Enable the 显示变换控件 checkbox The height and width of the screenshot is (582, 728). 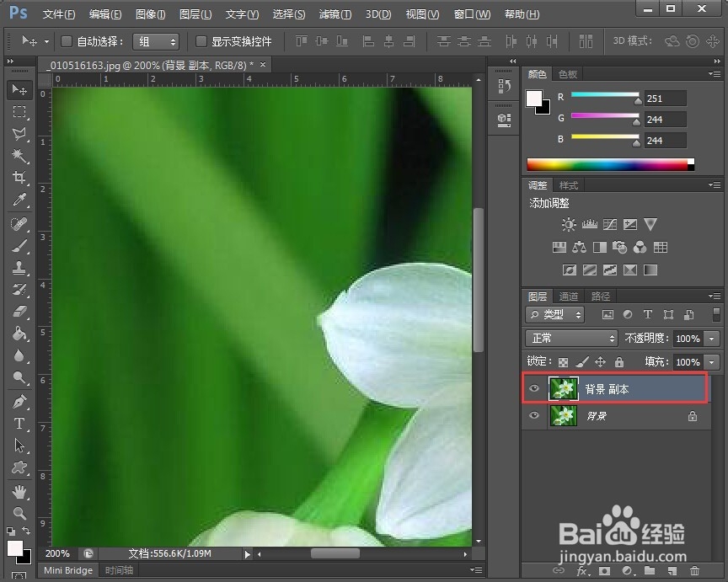coord(201,41)
